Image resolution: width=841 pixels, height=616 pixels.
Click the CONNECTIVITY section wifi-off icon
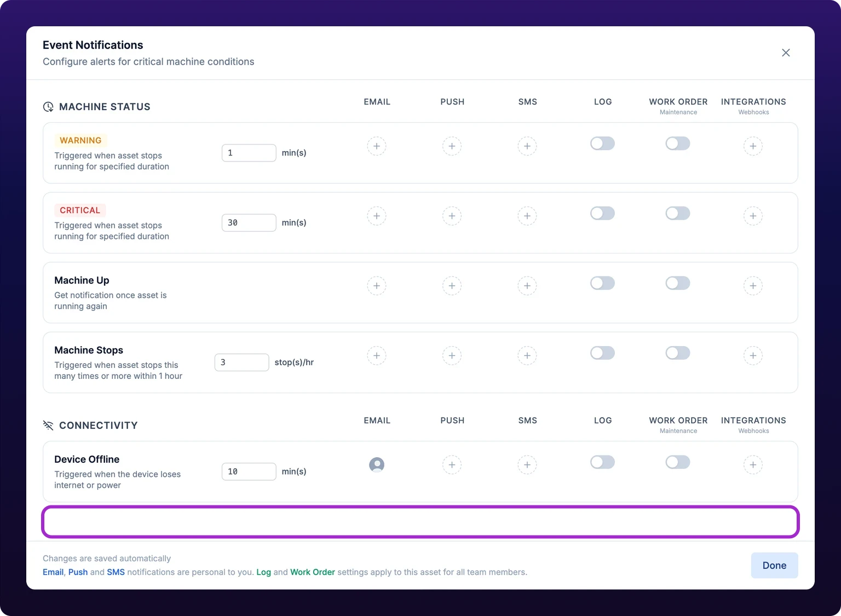click(48, 425)
